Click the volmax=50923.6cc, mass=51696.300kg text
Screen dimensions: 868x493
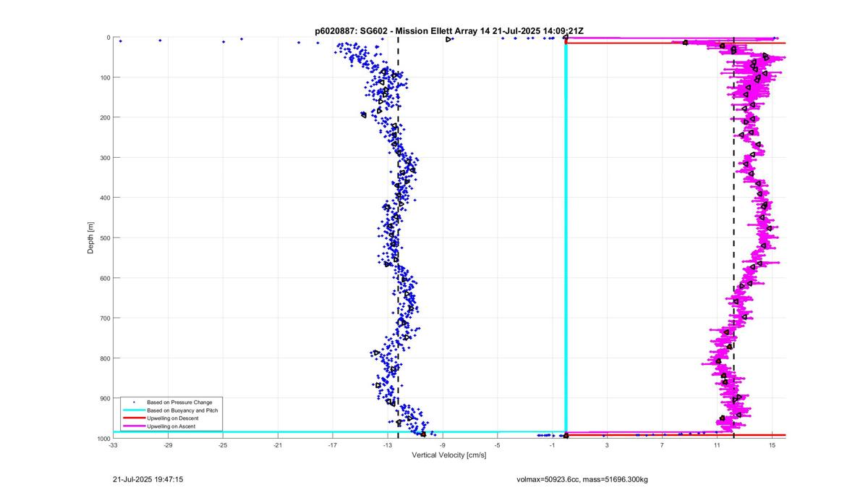click(x=582, y=479)
